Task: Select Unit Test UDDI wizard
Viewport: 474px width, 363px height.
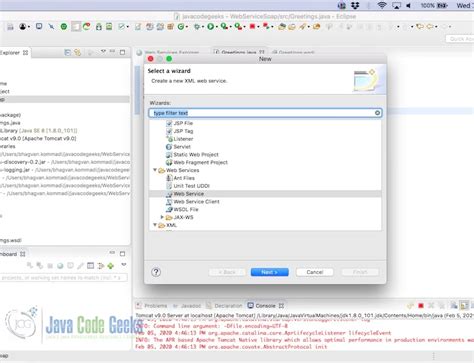Action: tap(188, 186)
